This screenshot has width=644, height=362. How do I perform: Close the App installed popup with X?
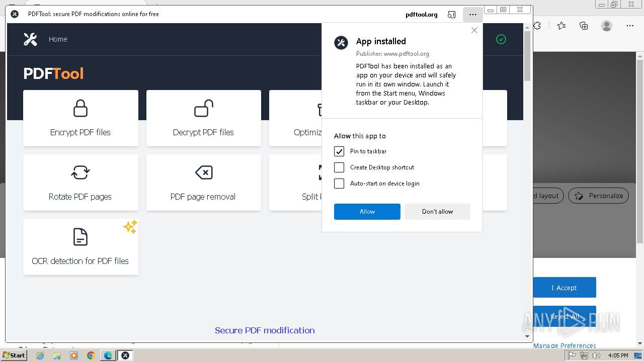[474, 30]
